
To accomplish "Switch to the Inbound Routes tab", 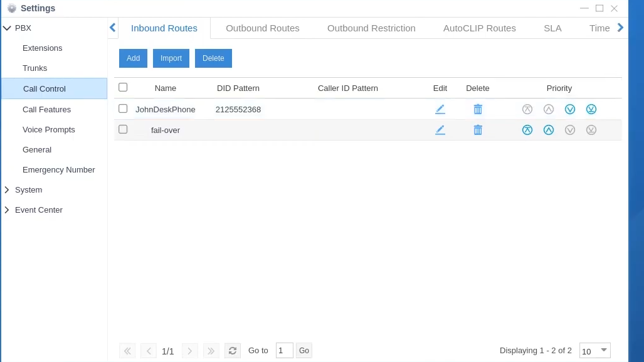I will pos(164,28).
